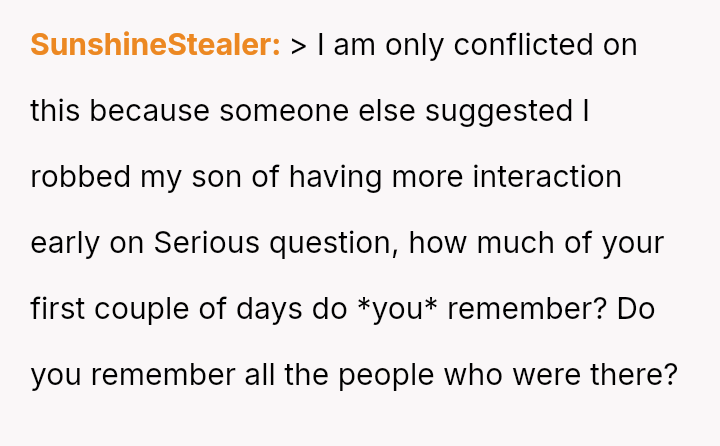
Task: Click the word 'remember?' before 'Do'
Action: point(526,309)
